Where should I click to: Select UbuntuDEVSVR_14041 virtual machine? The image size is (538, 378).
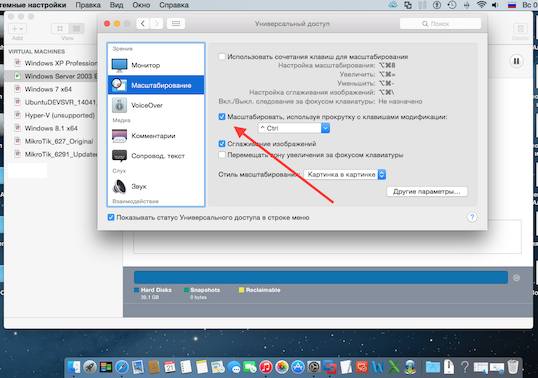[x=51, y=102]
